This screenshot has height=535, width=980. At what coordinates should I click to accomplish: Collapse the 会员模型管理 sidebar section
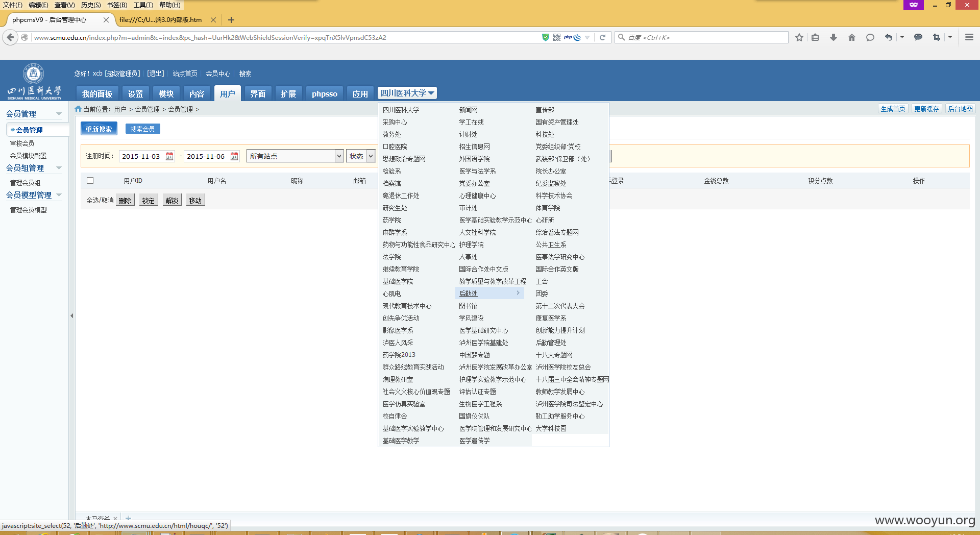click(x=59, y=195)
